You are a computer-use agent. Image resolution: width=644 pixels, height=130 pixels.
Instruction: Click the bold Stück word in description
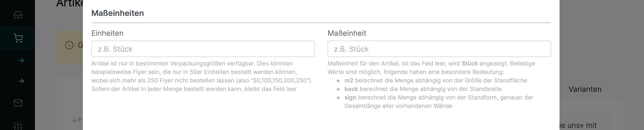(x=469, y=63)
